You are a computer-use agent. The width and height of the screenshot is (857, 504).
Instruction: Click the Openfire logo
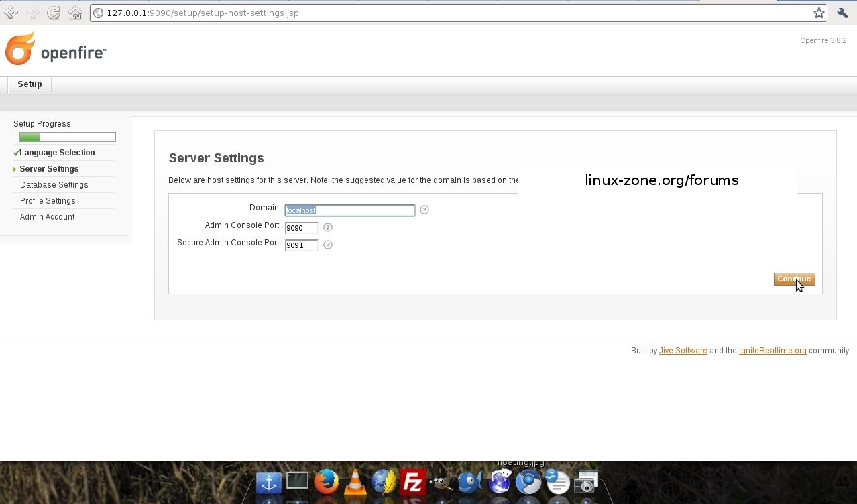[56, 50]
